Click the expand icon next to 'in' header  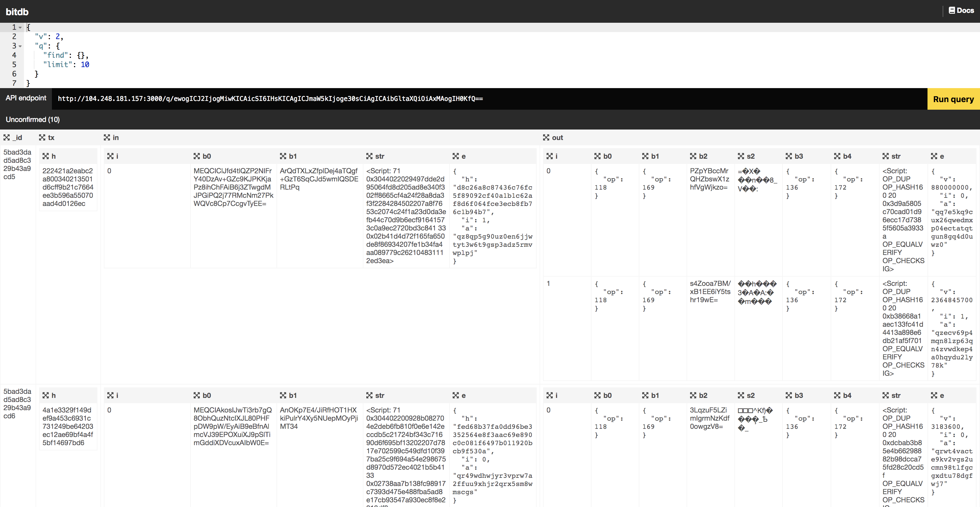tap(107, 137)
